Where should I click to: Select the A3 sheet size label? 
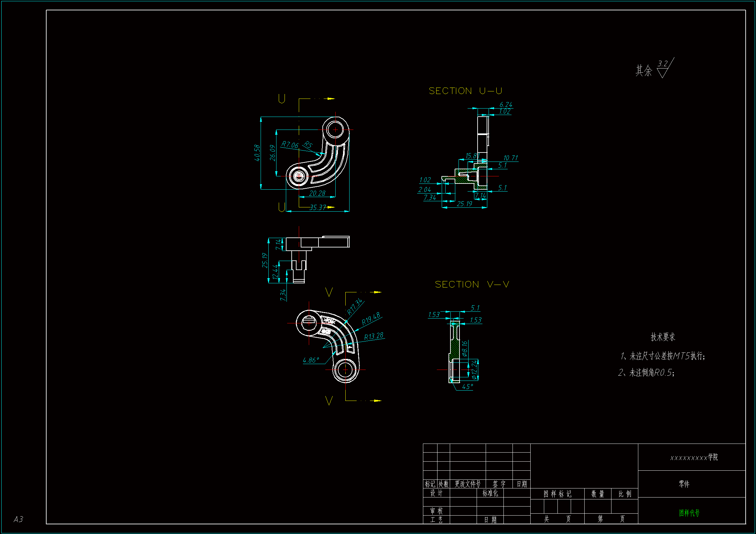[18, 519]
